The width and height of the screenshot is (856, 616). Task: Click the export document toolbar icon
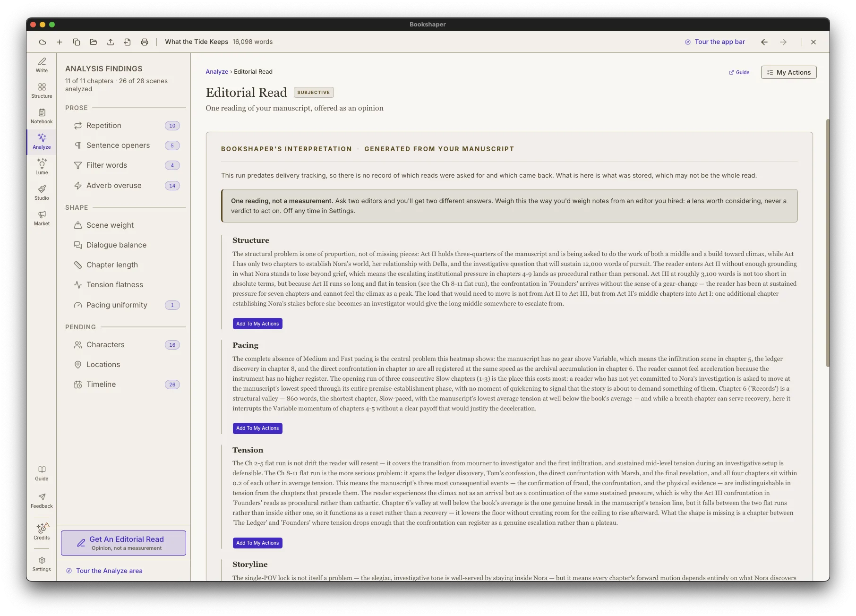click(x=128, y=42)
